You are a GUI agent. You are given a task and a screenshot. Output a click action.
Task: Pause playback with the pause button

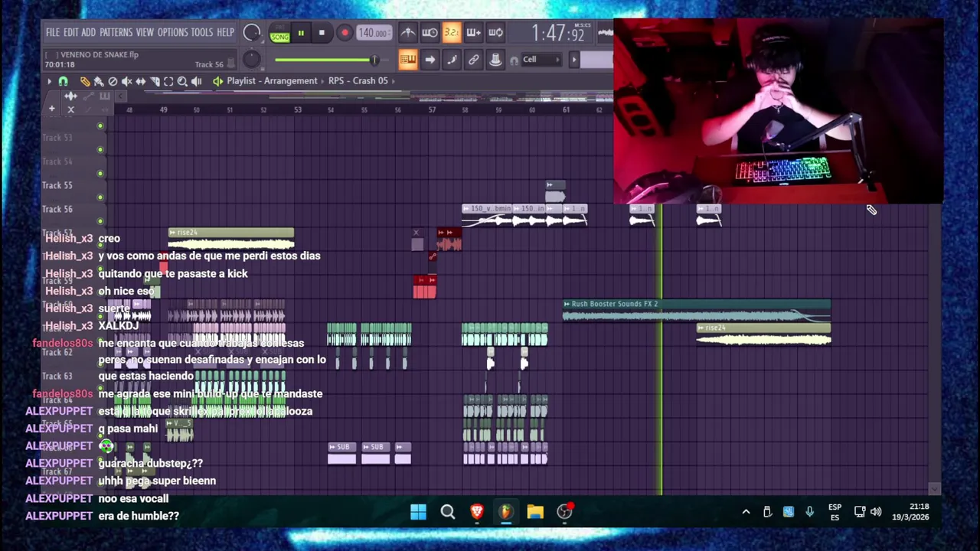pos(301,33)
